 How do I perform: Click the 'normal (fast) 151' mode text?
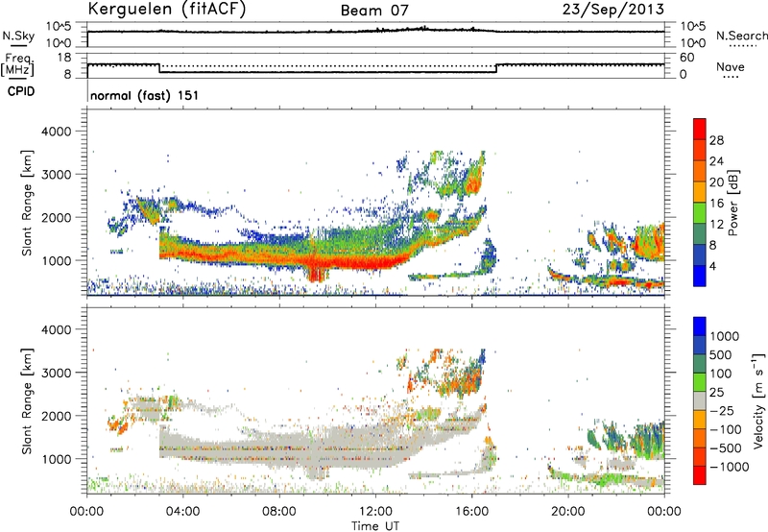pos(145,95)
